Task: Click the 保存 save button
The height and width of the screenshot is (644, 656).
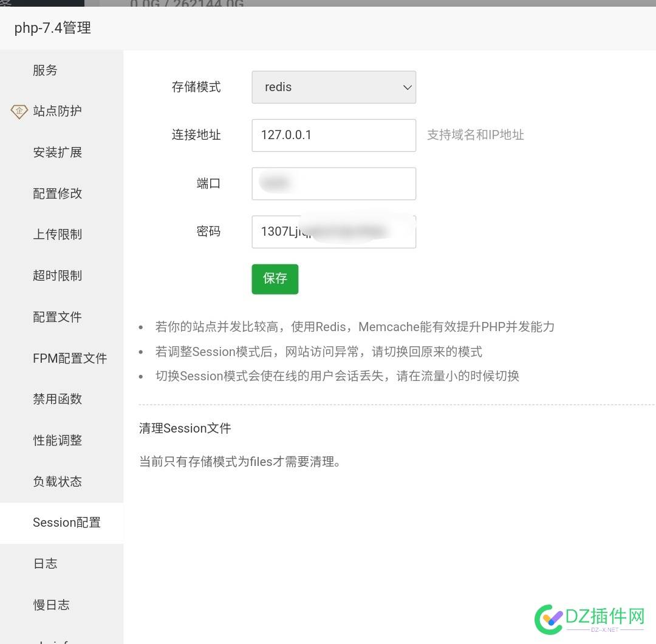Action: (x=275, y=279)
